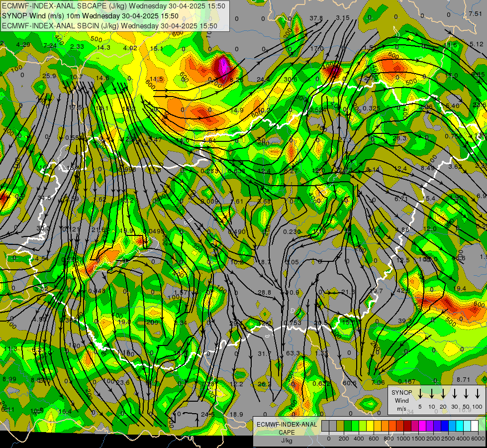Click the 2500 tick label on color scale
Screen dimensions: 487x448
[448, 439]
